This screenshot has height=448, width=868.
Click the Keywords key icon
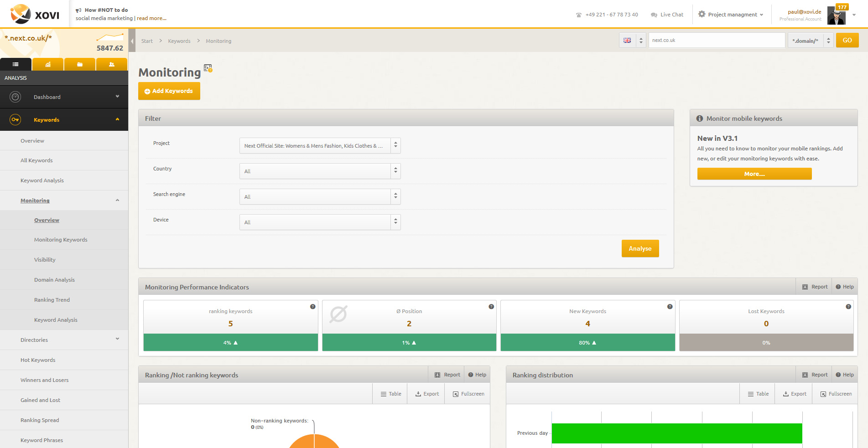click(x=16, y=119)
